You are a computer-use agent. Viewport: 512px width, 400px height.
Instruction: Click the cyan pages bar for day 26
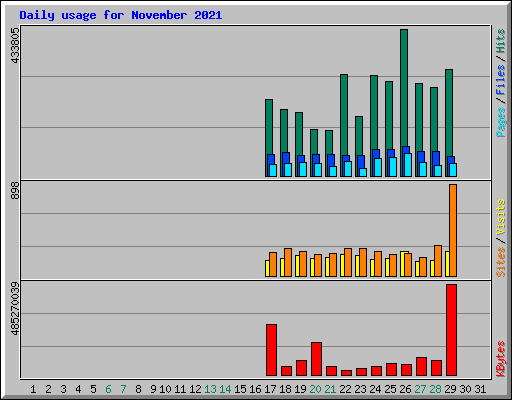(x=408, y=165)
